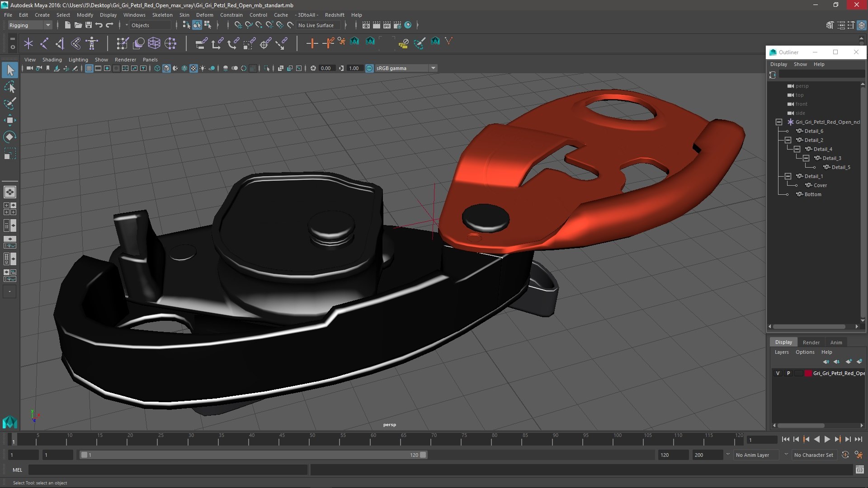The image size is (868, 488).
Task: Jump to end of playback range
Action: [858, 439]
